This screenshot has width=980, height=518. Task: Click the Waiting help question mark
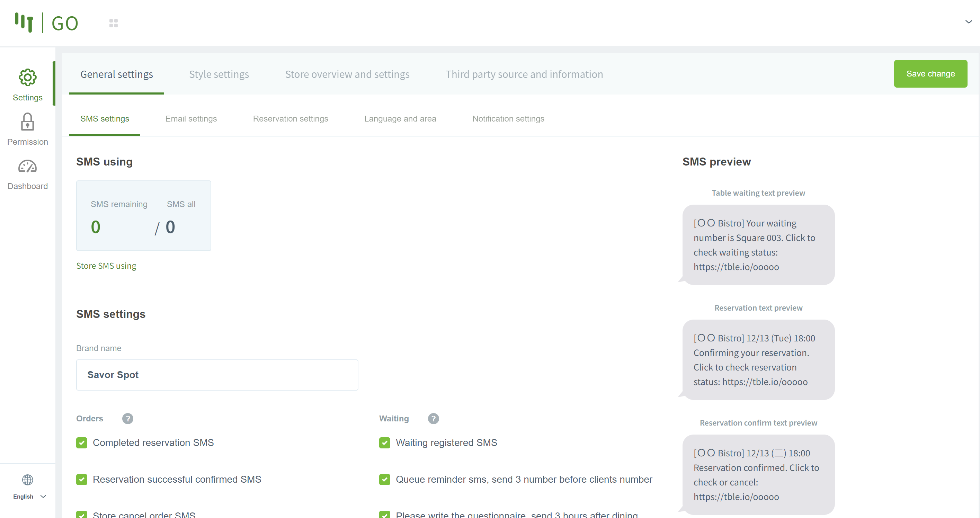(433, 419)
